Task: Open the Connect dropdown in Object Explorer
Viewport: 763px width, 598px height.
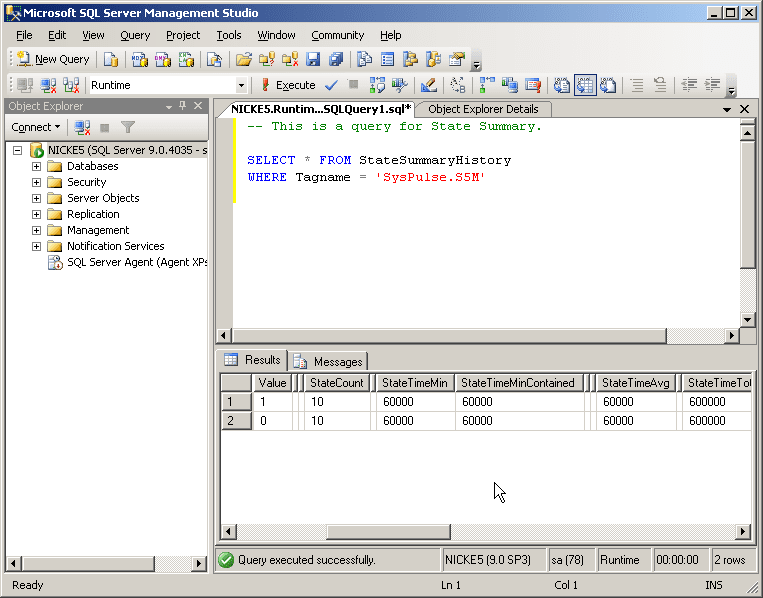Action: (x=36, y=127)
